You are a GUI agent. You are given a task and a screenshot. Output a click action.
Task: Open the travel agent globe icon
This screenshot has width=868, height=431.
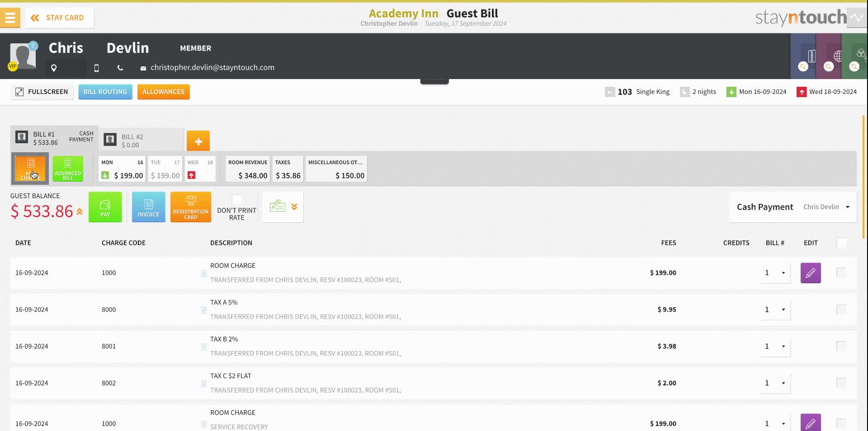pos(837,56)
